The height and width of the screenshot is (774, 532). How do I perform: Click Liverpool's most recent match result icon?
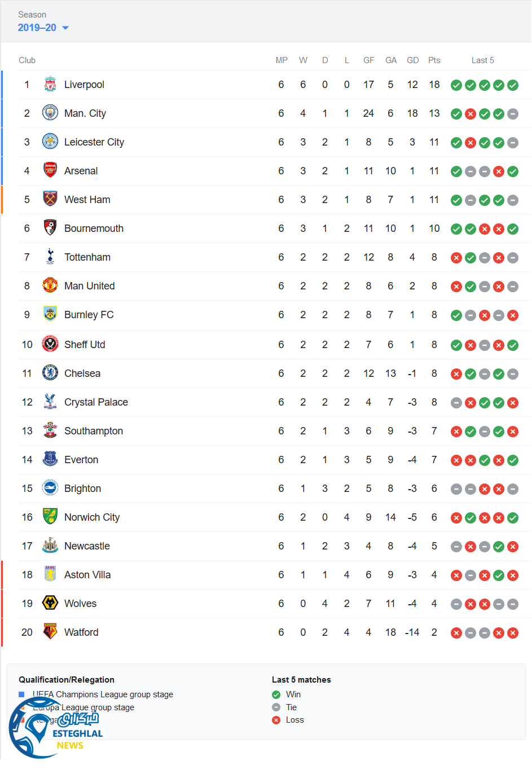(x=513, y=85)
